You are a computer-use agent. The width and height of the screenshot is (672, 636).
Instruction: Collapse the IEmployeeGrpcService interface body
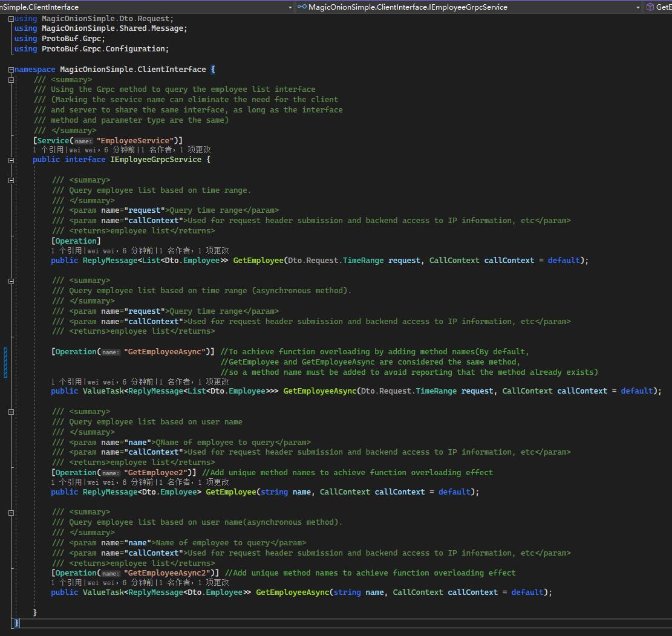(10, 160)
